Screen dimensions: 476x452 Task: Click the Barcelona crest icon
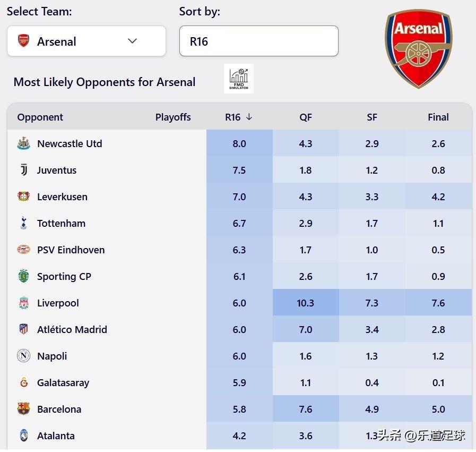23,409
